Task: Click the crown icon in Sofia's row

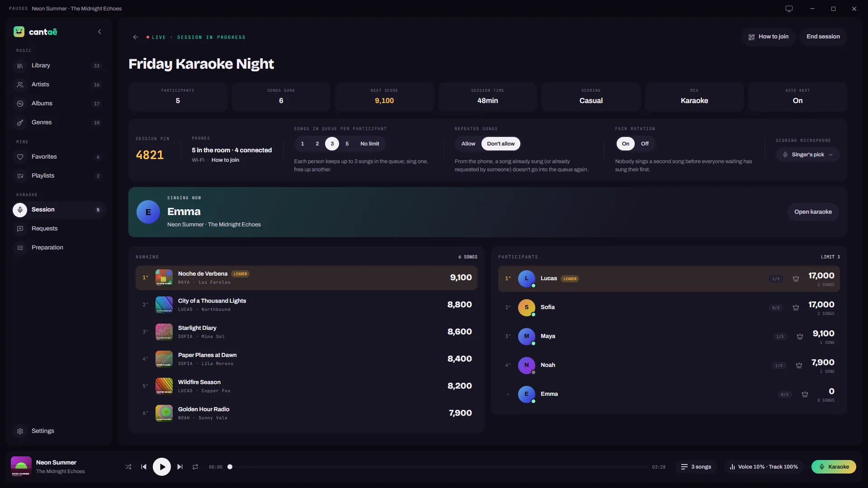Action: [x=796, y=308]
